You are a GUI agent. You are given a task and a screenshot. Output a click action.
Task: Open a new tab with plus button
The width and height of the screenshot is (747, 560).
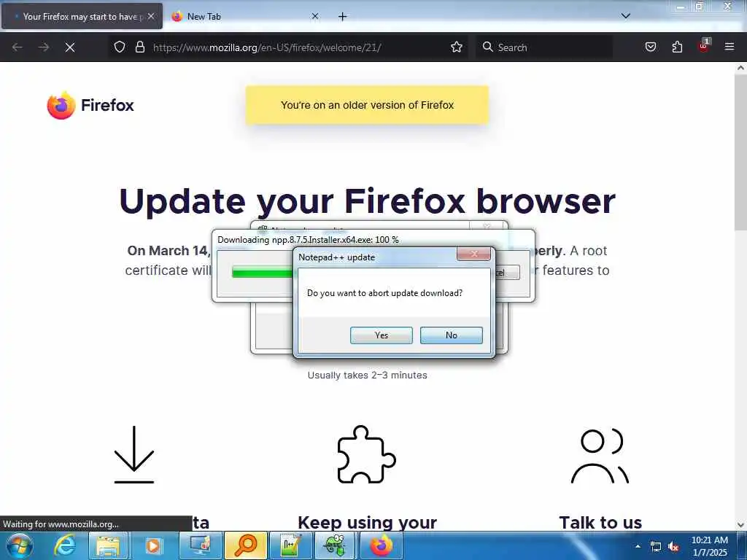343,17
